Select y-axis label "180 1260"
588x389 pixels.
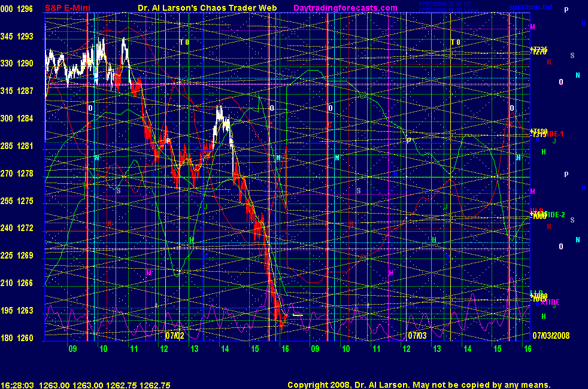pos(17,338)
